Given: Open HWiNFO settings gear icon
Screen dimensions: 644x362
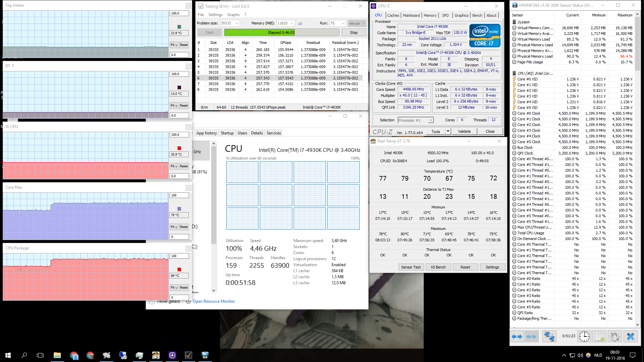Looking at the screenshot, I should pos(615,336).
